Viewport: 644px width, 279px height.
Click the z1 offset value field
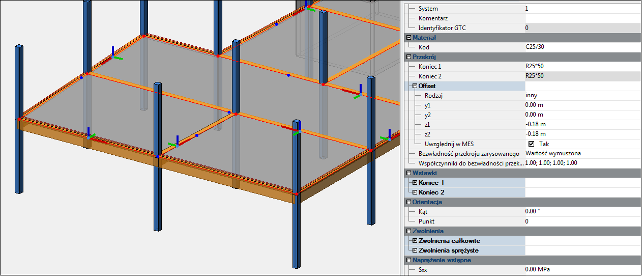tap(580, 125)
